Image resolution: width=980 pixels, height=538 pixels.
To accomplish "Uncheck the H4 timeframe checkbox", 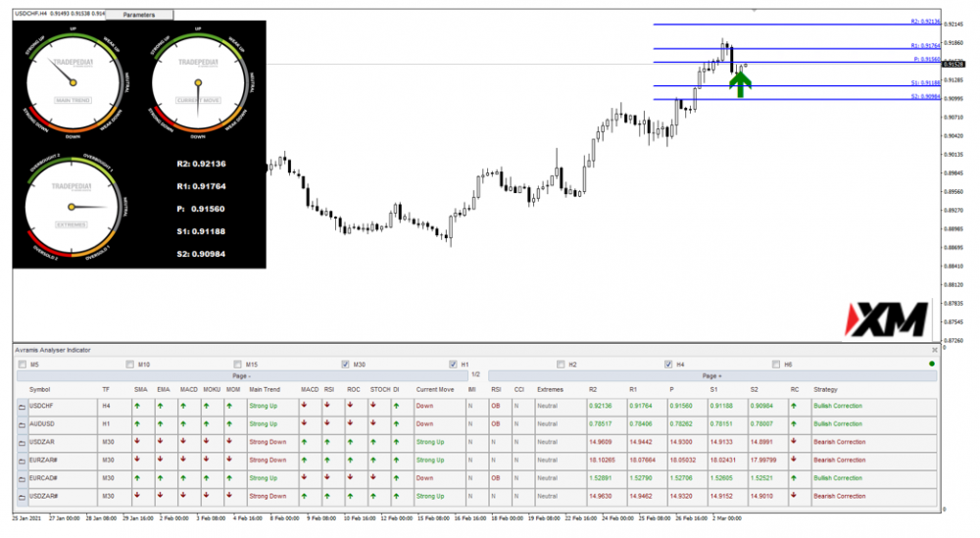I will point(668,365).
